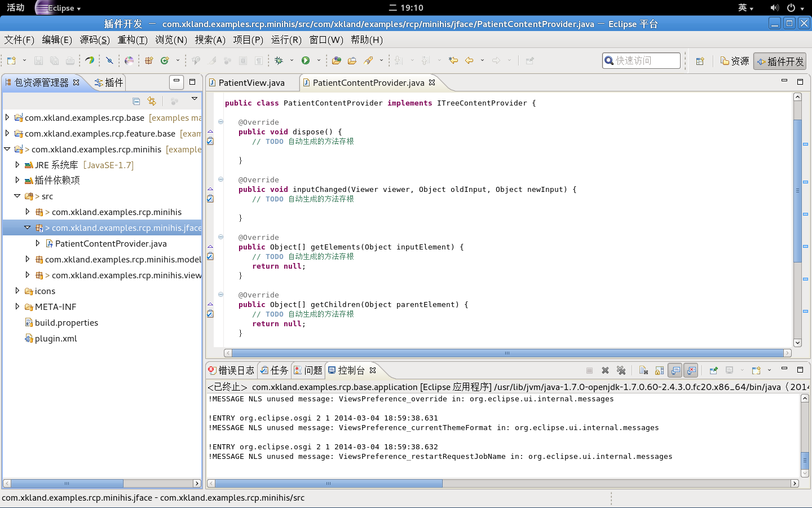This screenshot has width=812, height=508.
Task: Expand JRE 系统库 node
Action: point(17,165)
